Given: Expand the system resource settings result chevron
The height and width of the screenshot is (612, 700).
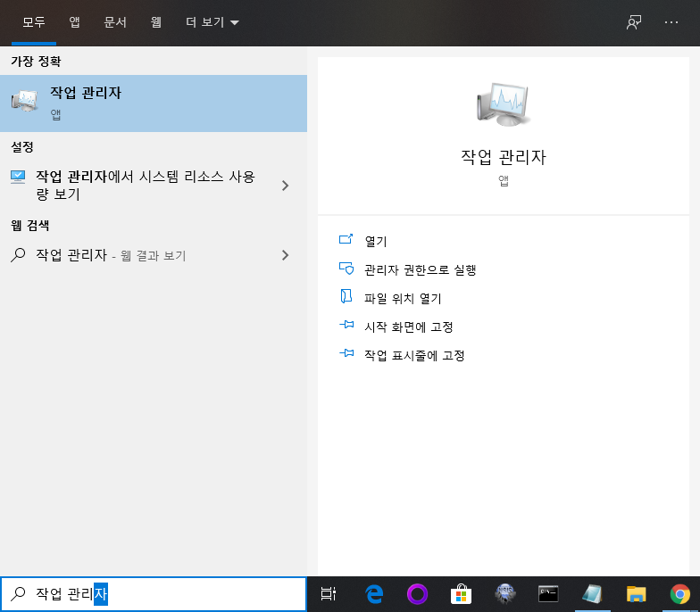Looking at the screenshot, I should point(286,186).
